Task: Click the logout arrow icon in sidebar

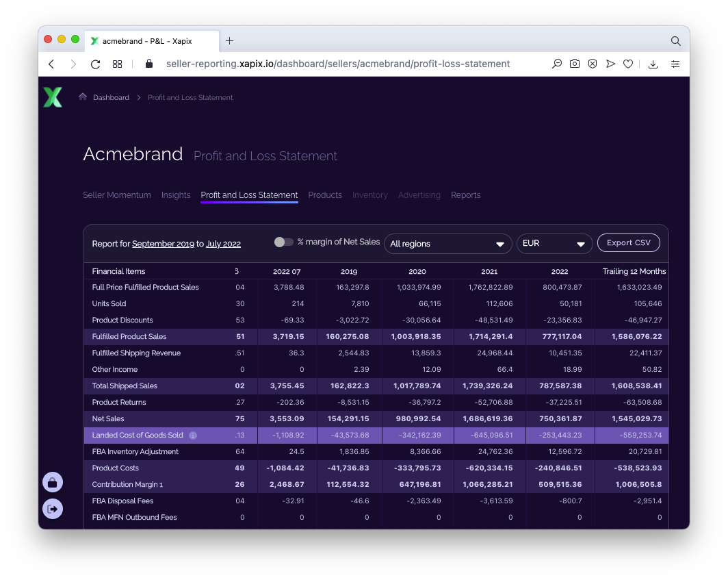Action: 53,509
